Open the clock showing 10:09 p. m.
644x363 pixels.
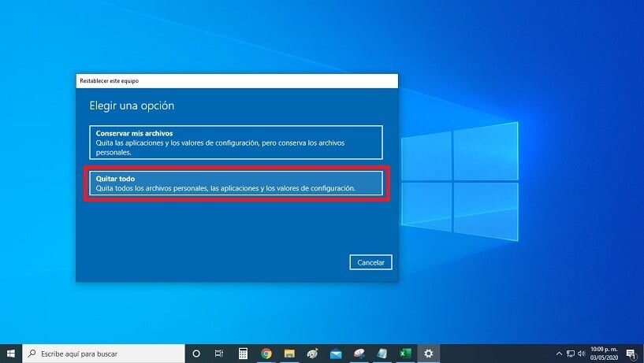[604, 354]
